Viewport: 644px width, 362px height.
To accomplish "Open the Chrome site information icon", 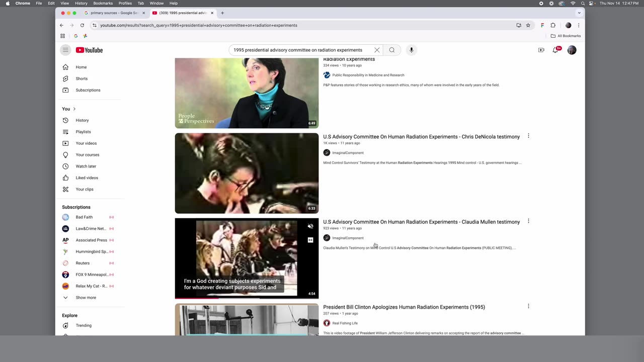I will [94, 25].
